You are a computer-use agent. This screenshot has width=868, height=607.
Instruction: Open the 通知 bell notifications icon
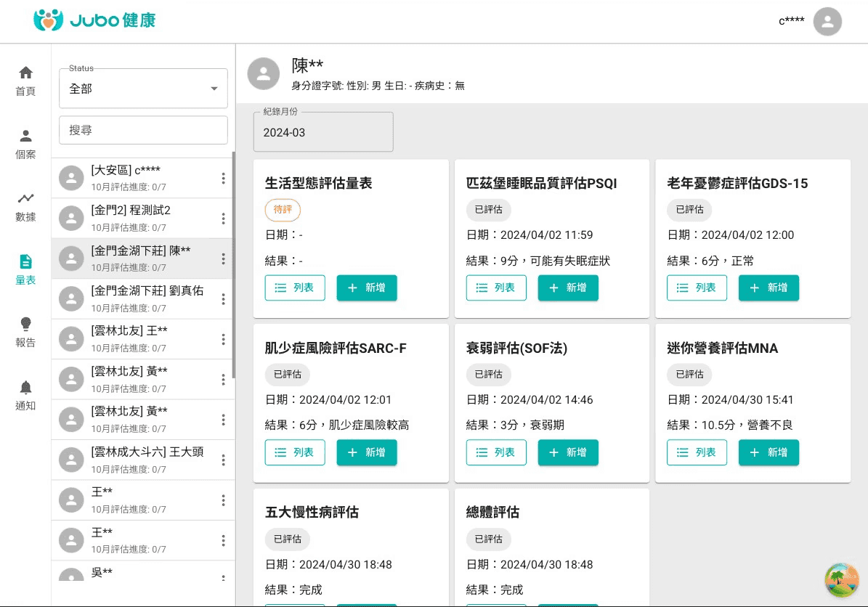[x=25, y=387]
